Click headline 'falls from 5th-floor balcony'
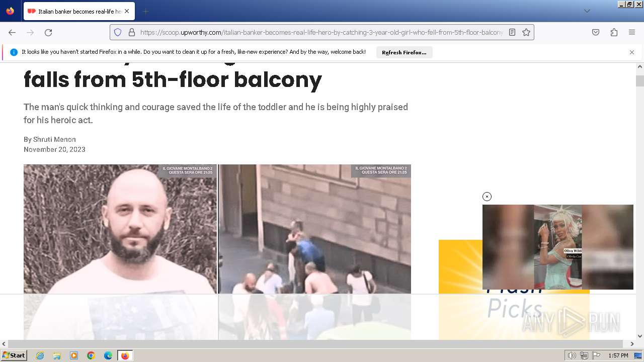644x362 pixels. pyautogui.click(x=173, y=79)
